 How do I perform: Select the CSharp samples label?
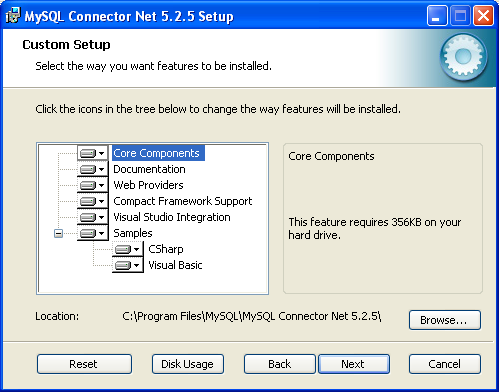tap(166, 249)
